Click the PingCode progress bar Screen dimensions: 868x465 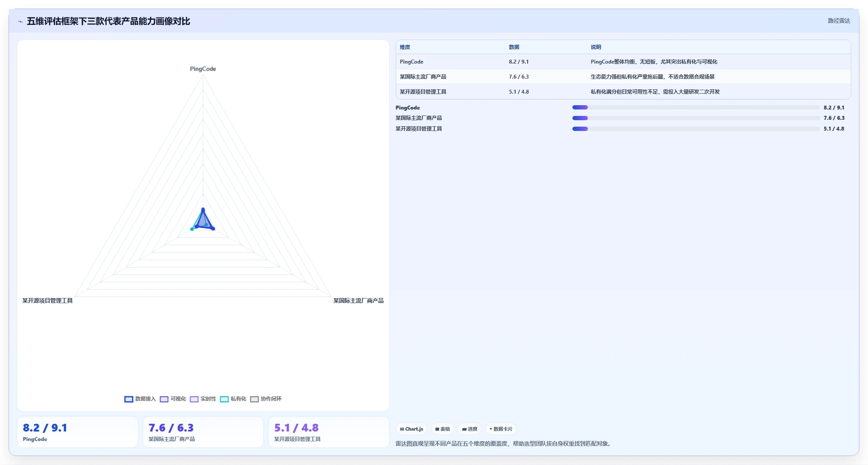point(696,107)
